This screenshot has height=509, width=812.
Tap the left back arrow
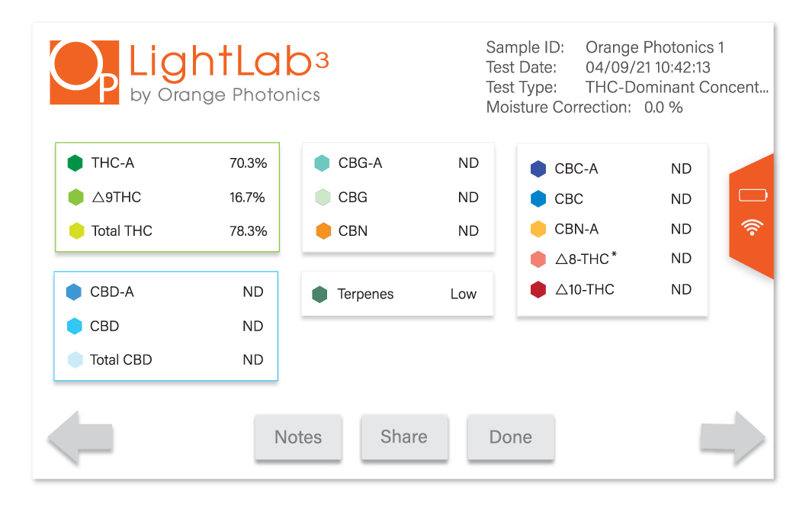point(80,437)
